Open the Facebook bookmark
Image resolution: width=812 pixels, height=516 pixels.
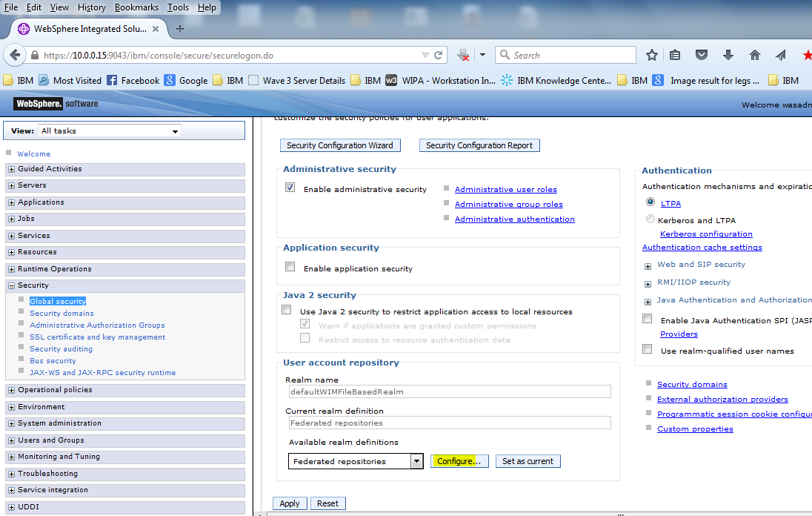coord(133,80)
